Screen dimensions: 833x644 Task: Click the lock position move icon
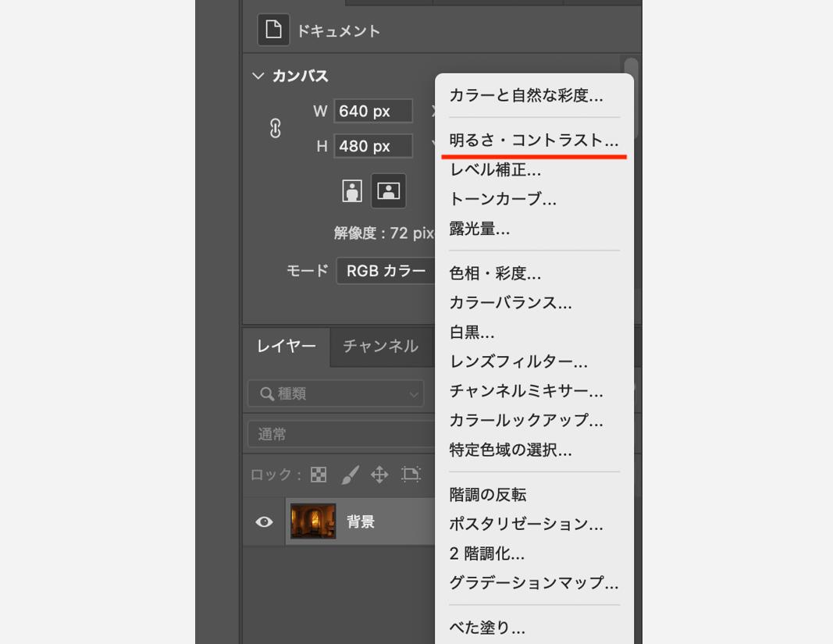click(x=380, y=475)
